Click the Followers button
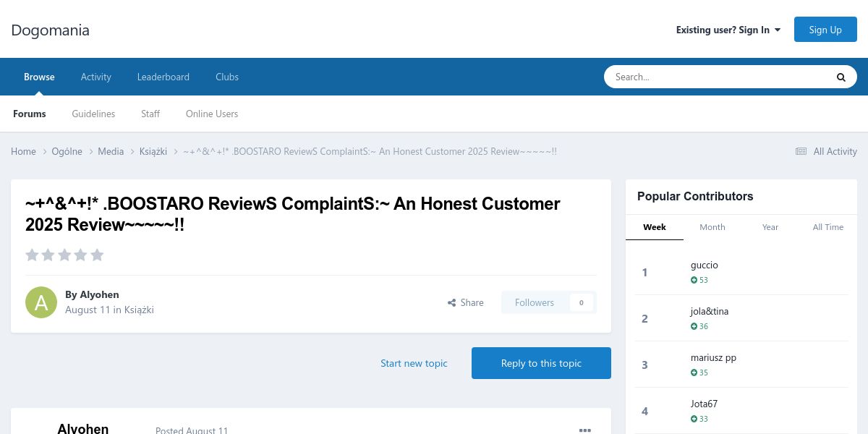The width and height of the screenshot is (868, 434). [535, 302]
